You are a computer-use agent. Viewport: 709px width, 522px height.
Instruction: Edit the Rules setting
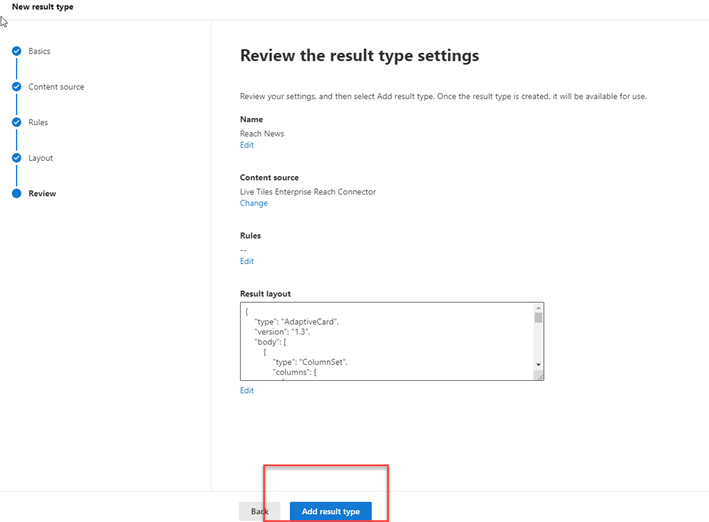point(247,261)
